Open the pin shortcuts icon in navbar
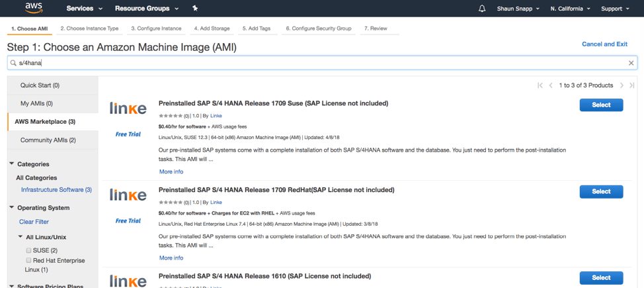Screen dimensions: 644x288 click(x=195, y=8)
